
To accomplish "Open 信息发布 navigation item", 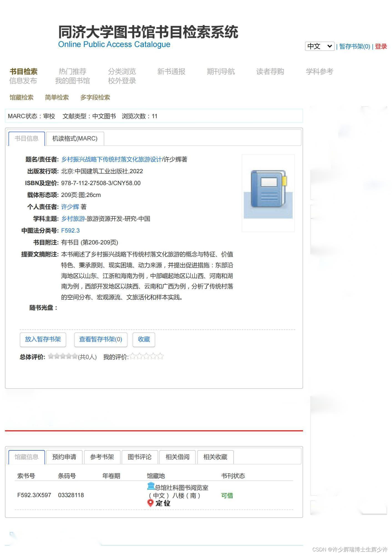I will pos(23,81).
